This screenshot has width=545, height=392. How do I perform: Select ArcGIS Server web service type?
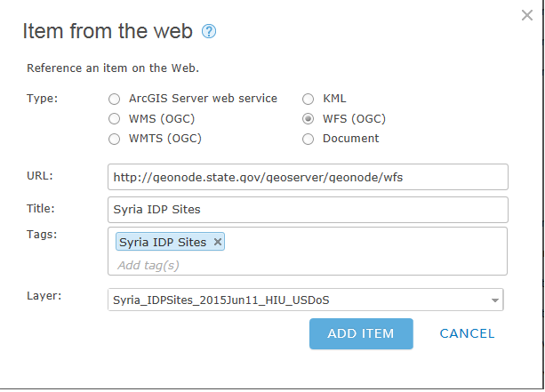(114, 99)
